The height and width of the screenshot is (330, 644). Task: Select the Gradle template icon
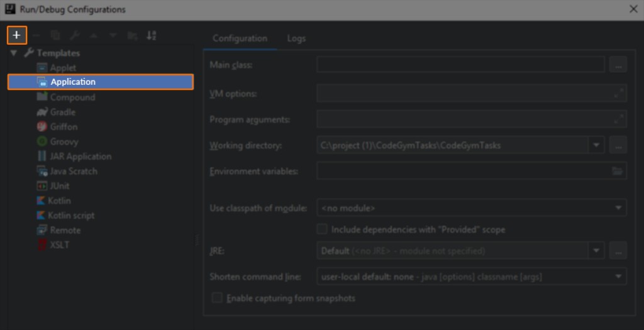tap(42, 112)
